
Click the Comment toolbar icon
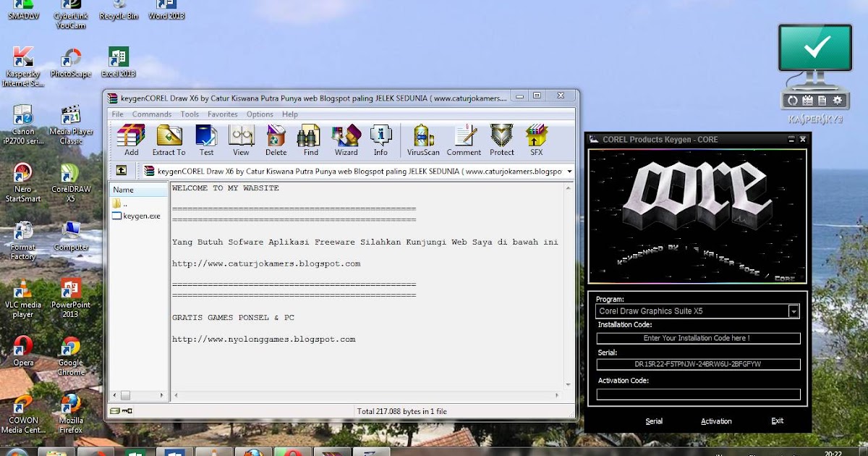click(x=464, y=140)
